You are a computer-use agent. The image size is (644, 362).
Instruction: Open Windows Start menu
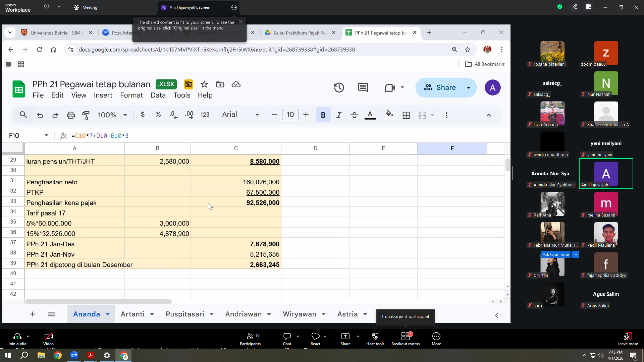pyautogui.click(x=8, y=355)
